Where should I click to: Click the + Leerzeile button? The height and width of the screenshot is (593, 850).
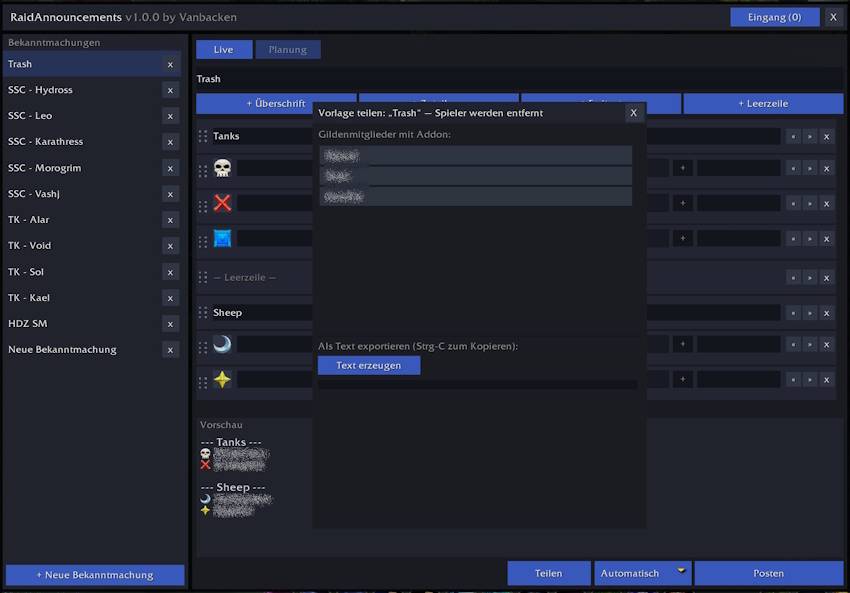pos(763,104)
